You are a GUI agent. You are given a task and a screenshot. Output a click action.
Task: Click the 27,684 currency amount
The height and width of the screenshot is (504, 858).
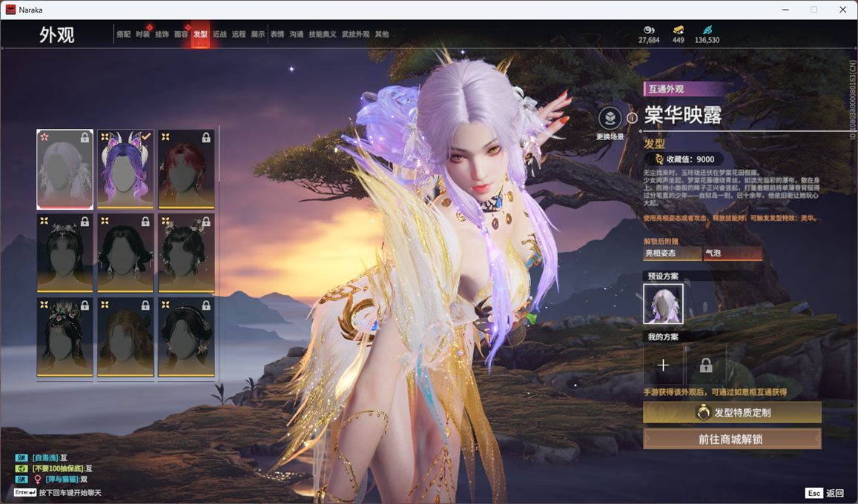[x=649, y=40]
